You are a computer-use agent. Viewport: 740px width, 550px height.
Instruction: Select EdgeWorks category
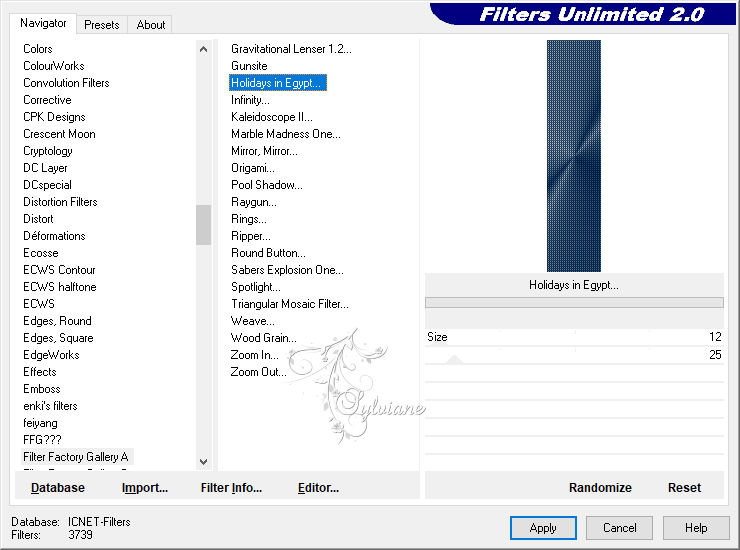click(51, 355)
